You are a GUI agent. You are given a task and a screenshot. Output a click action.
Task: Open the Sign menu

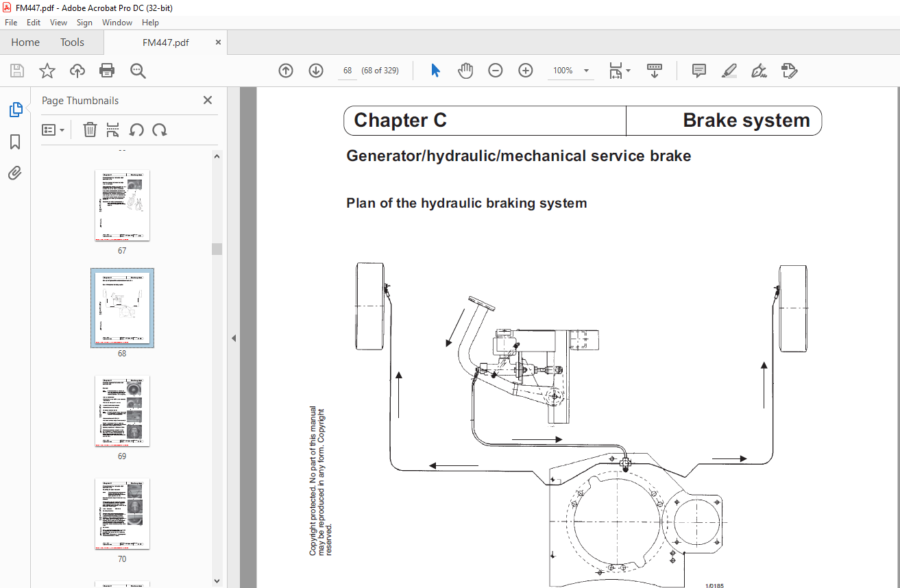tap(84, 23)
